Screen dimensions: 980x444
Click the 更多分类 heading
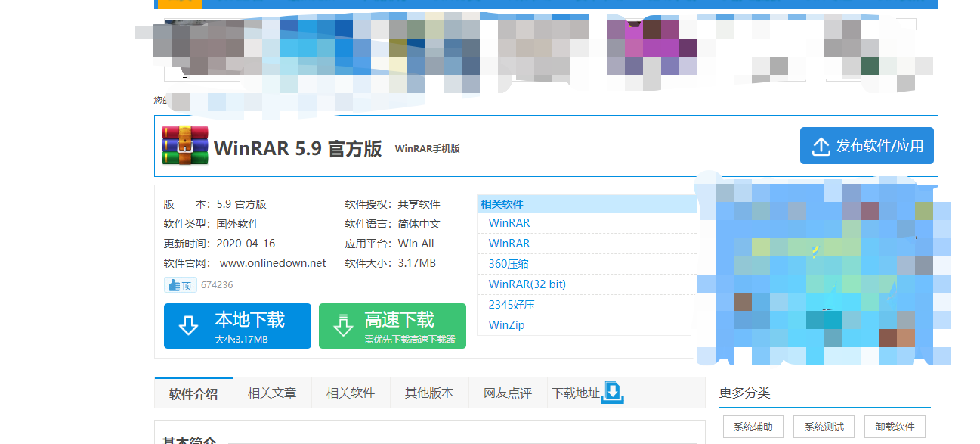coord(745,393)
